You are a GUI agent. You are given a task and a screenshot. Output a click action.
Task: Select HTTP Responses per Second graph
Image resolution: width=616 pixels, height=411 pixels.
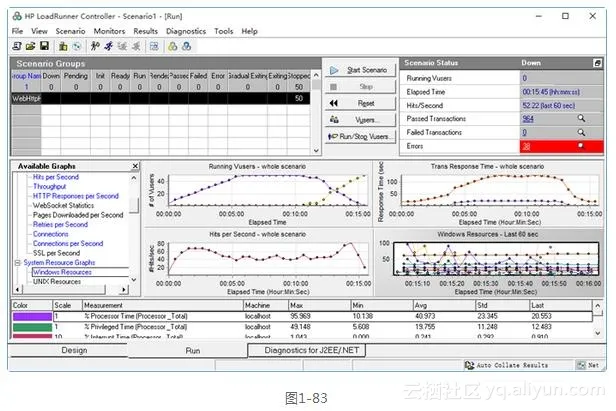pos(76,196)
